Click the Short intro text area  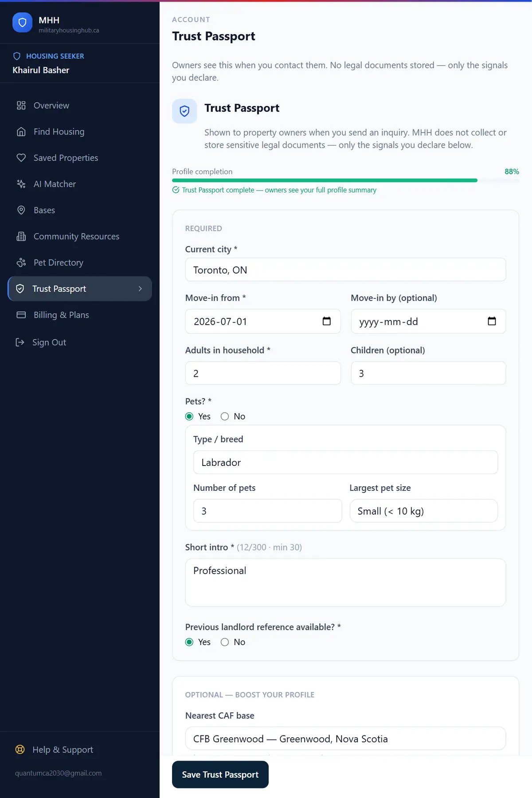pos(345,583)
